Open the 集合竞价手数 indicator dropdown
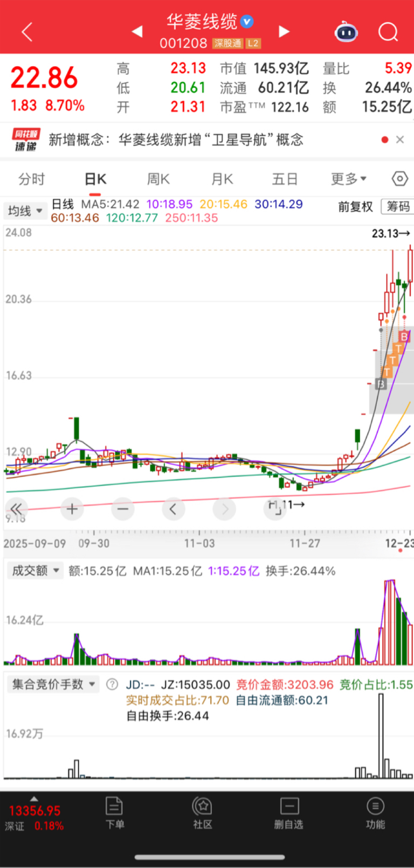The height and width of the screenshot is (868, 414). pos(53,684)
